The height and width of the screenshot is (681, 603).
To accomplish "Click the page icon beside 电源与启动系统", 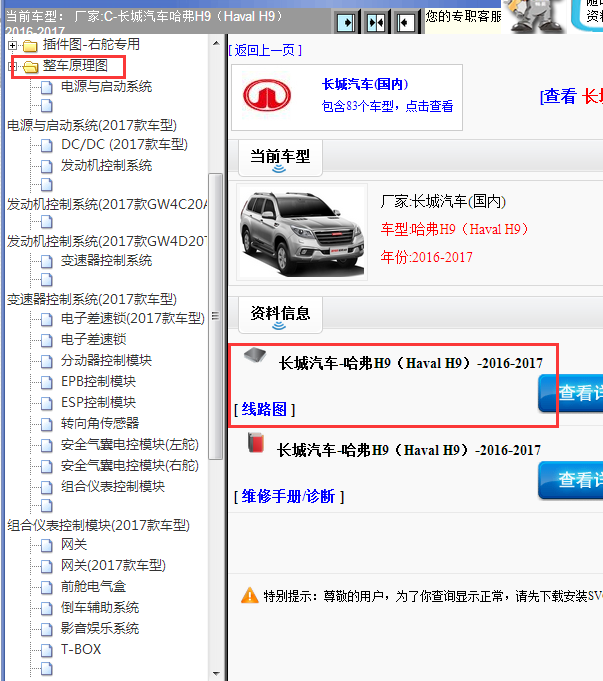I will click(46, 87).
